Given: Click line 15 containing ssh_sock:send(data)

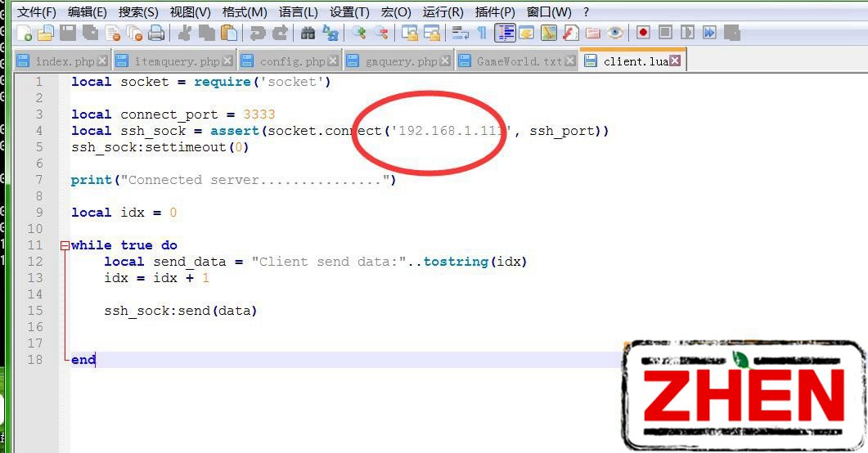Looking at the screenshot, I should 180,311.
